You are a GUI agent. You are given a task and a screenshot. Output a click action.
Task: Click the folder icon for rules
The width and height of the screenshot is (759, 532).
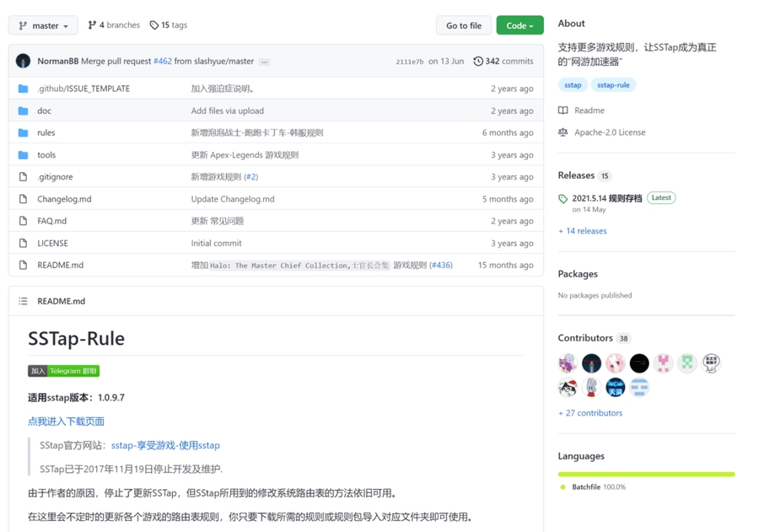pyautogui.click(x=23, y=132)
